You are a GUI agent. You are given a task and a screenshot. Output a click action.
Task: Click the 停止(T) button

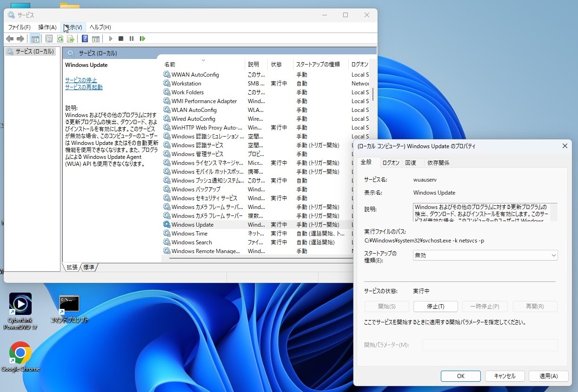point(436,307)
